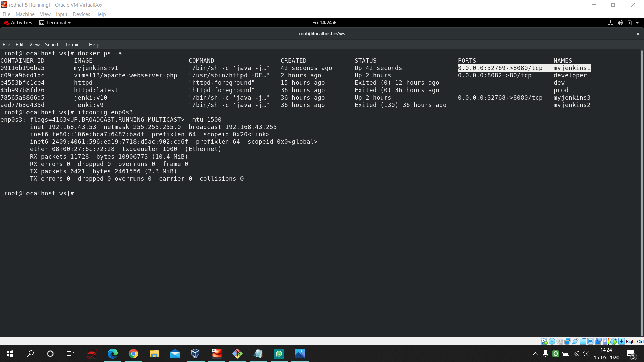This screenshot has height=362, width=644.
Task: Click the VirtualBox mouse integration icon
Action: 614,341
